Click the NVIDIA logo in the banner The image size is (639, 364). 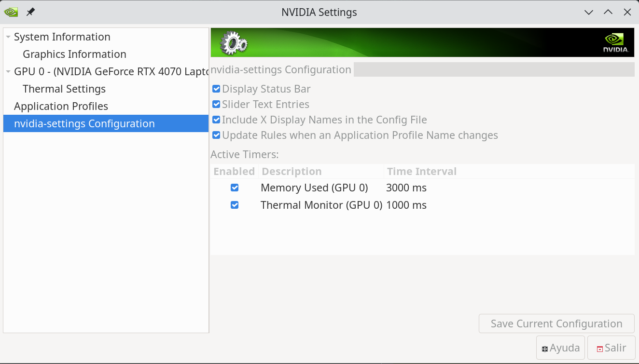tap(616, 42)
